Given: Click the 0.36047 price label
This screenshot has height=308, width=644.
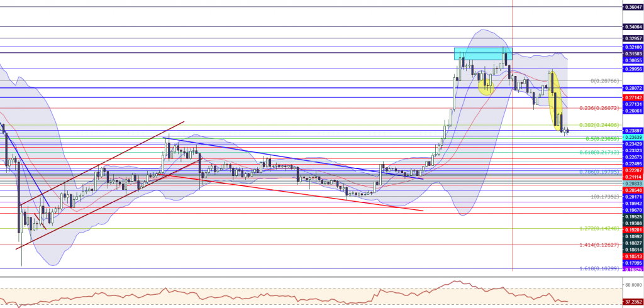Looking at the screenshot, I should point(633,7).
